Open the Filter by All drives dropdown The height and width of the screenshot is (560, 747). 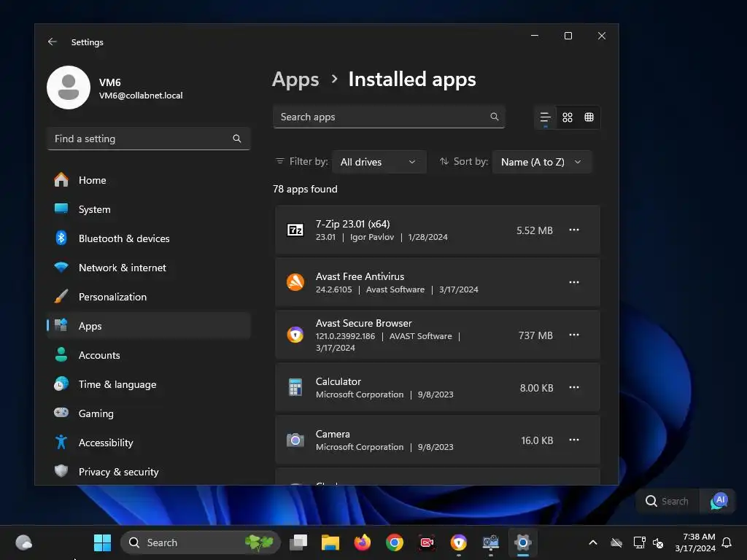[x=379, y=162]
